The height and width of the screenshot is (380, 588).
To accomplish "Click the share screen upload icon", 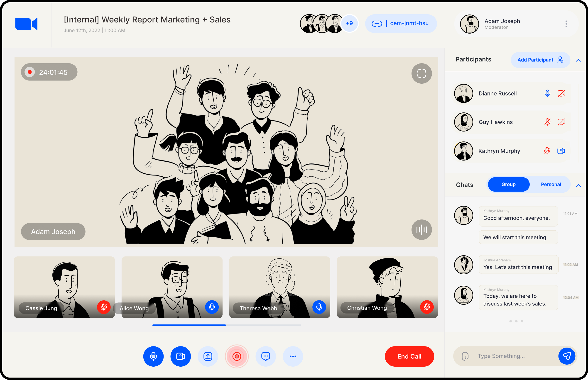I will [x=208, y=356].
